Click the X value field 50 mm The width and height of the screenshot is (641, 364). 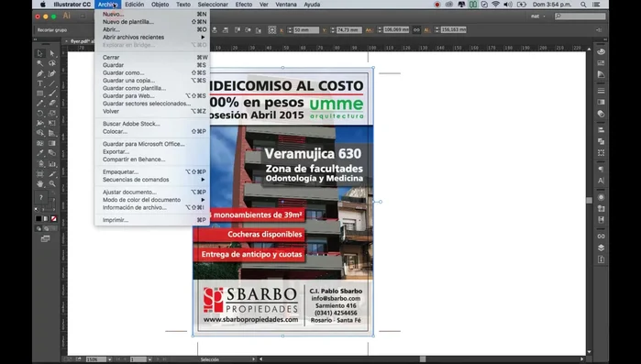[306, 30]
